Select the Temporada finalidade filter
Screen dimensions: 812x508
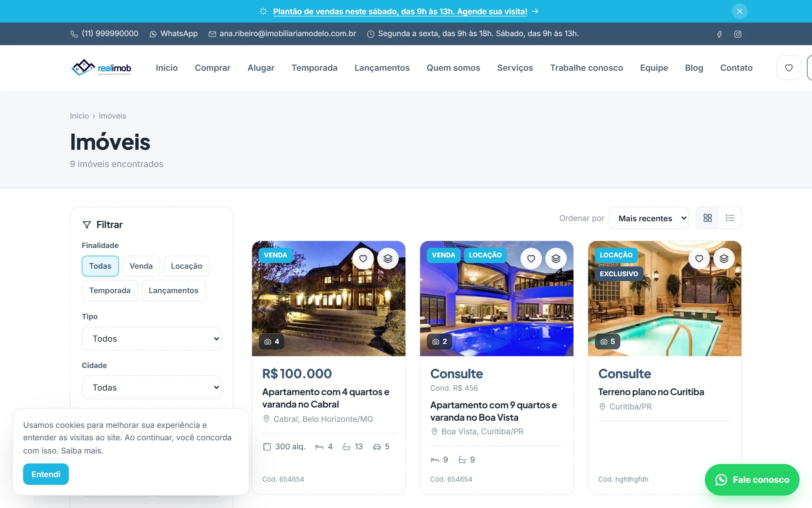110,291
